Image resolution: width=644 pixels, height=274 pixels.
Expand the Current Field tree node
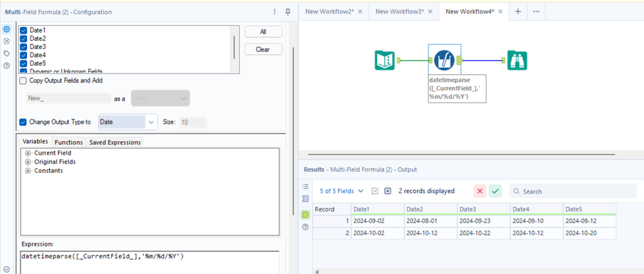click(28, 153)
